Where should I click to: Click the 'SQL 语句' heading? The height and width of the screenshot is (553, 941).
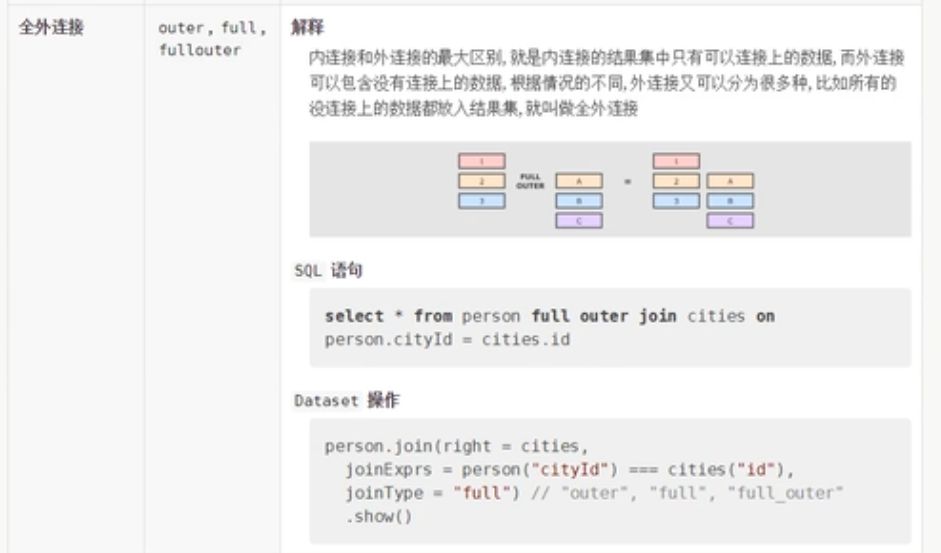coord(329,269)
